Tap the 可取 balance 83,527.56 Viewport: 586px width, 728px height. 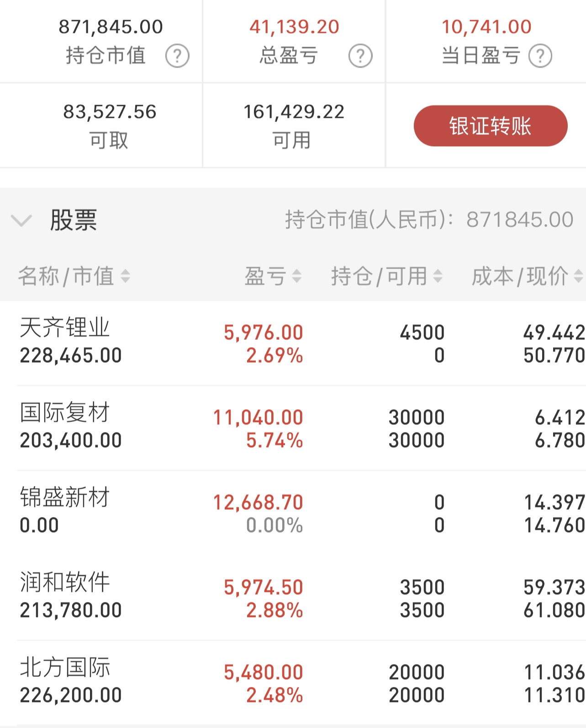tap(110, 112)
